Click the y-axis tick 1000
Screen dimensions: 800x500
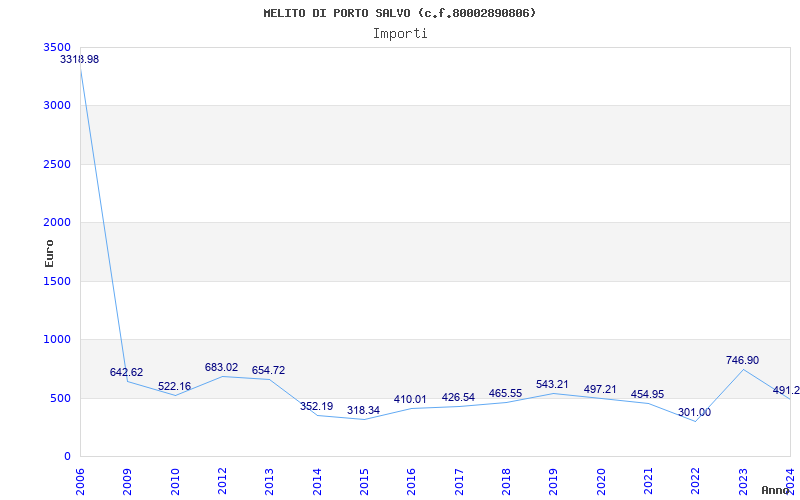click(x=58, y=339)
